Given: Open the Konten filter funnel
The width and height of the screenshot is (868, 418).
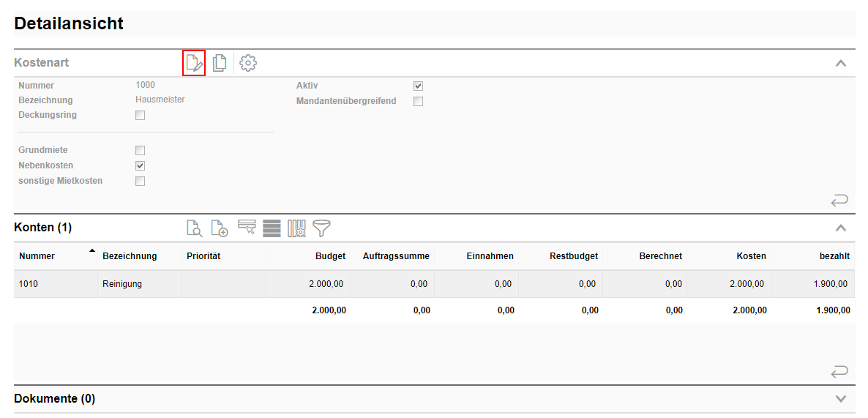Looking at the screenshot, I should point(321,228).
